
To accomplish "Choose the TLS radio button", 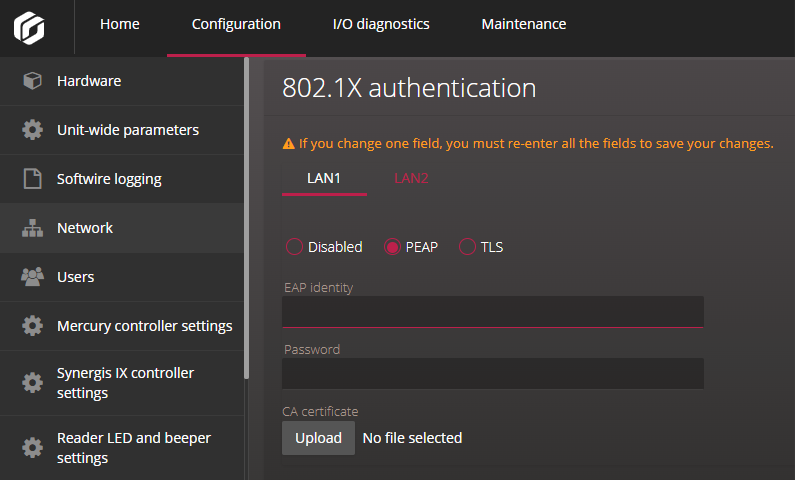I will (x=467, y=247).
